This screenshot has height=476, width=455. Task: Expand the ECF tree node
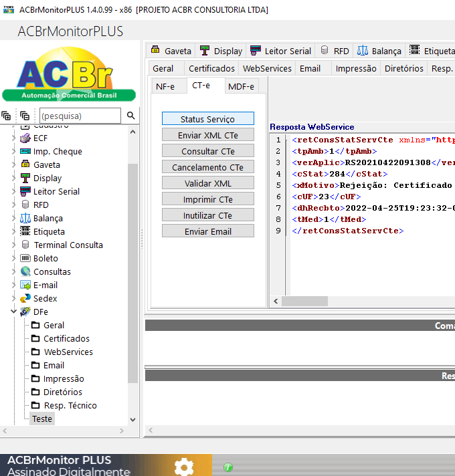[13, 138]
